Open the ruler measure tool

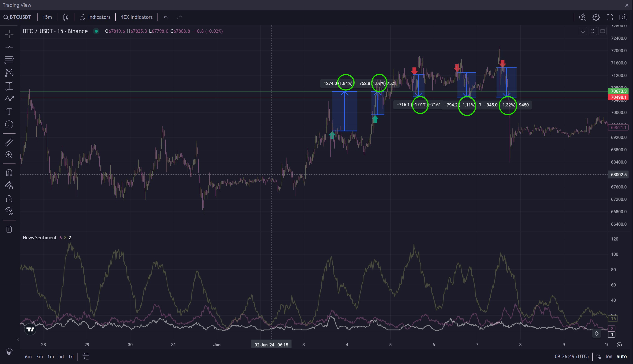tap(9, 142)
